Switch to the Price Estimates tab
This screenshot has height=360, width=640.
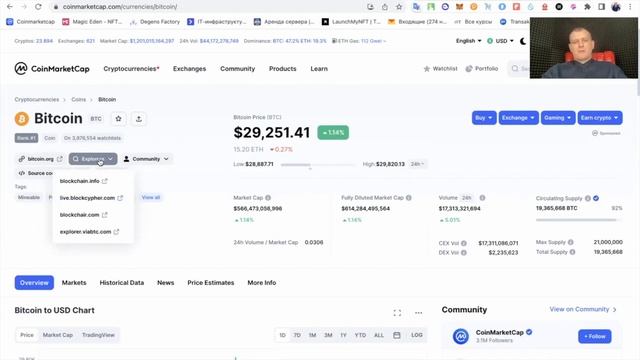point(211,282)
